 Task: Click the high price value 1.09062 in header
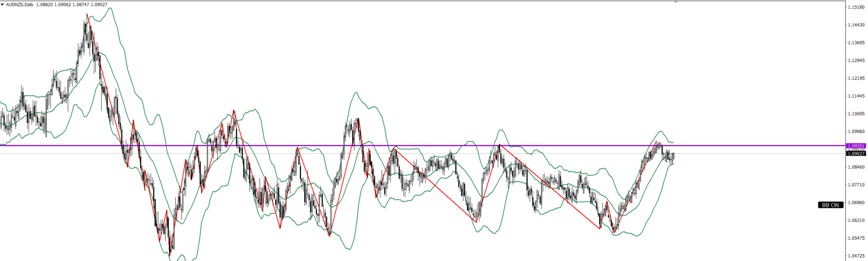pos(63,5)
